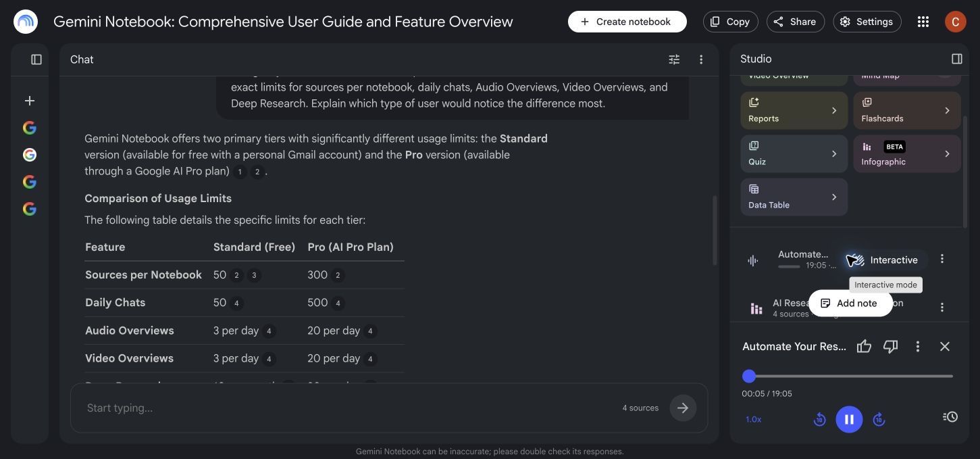Collapse the left sources sidebar panel

(x=36, y=59)
